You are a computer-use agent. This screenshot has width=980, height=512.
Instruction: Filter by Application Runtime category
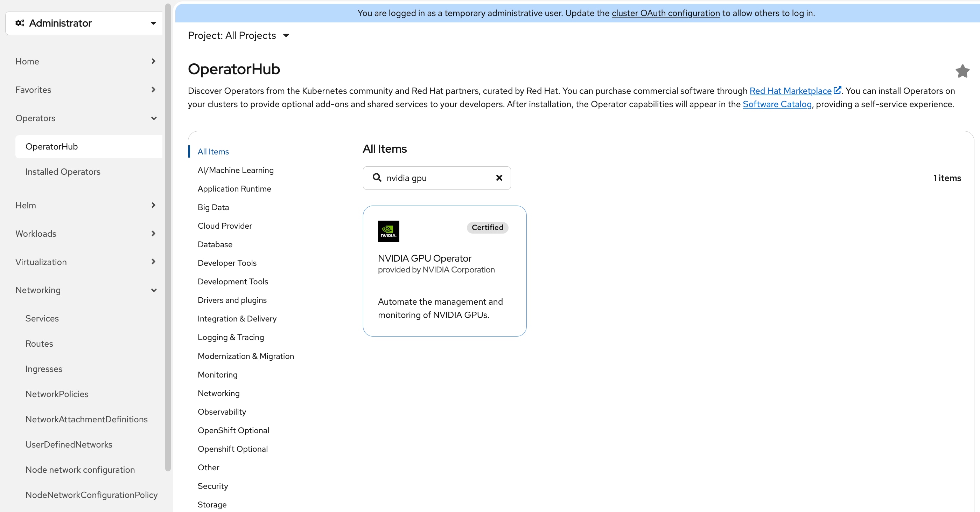pos(234,189)
